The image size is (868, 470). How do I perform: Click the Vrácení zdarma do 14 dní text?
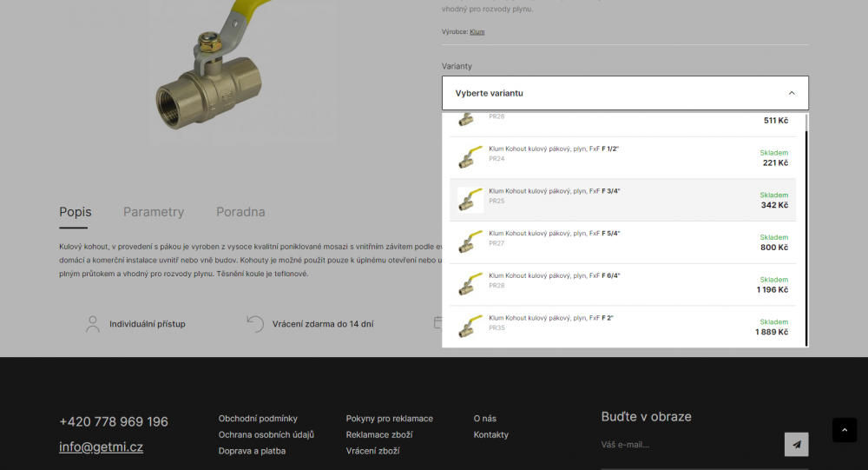click(323, 324)
